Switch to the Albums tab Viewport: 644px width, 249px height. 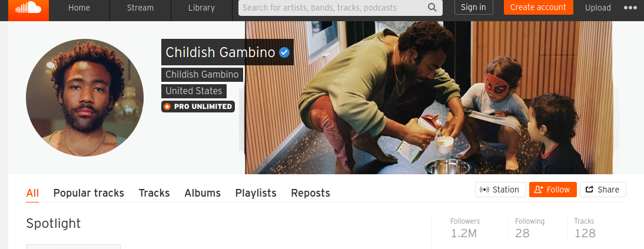pos(203,192)
